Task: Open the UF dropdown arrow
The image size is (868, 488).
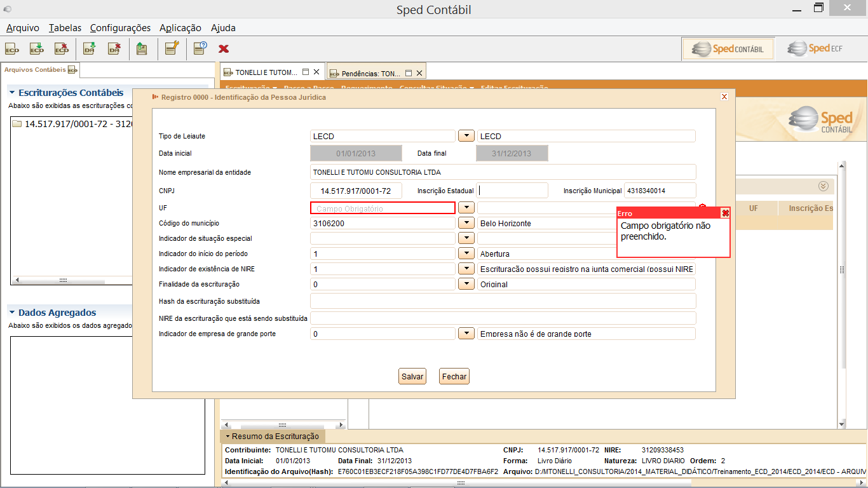Action: click(466, 208)
